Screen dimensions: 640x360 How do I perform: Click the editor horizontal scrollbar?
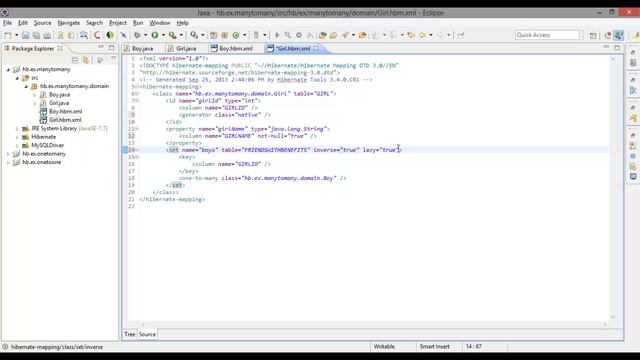373,324
